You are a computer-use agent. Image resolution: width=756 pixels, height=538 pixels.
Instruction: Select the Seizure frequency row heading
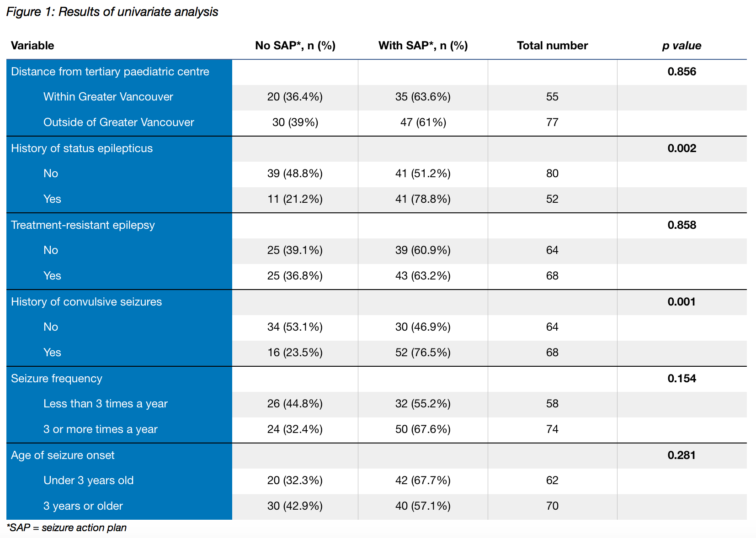click(57, 379)
